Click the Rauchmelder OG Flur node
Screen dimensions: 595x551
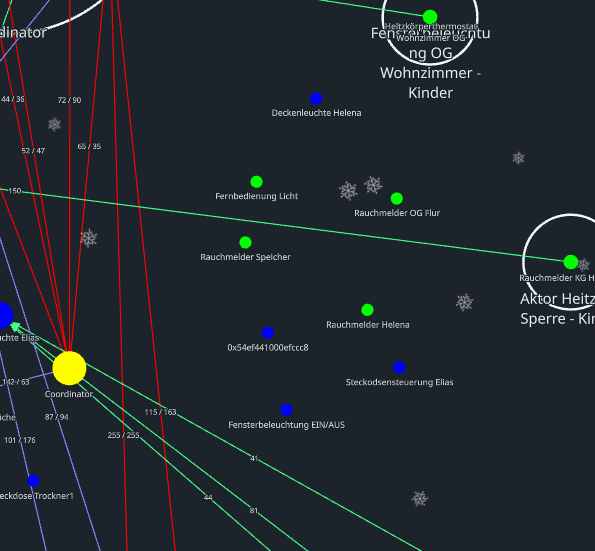point(397,198)
